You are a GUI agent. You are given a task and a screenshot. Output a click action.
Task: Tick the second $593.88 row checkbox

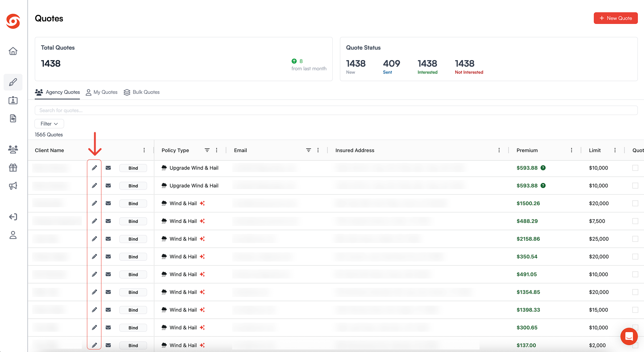(635, 185)
